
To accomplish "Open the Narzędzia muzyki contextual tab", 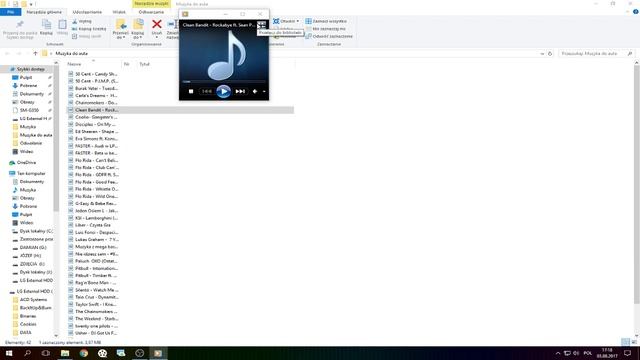I will point(151,4).
